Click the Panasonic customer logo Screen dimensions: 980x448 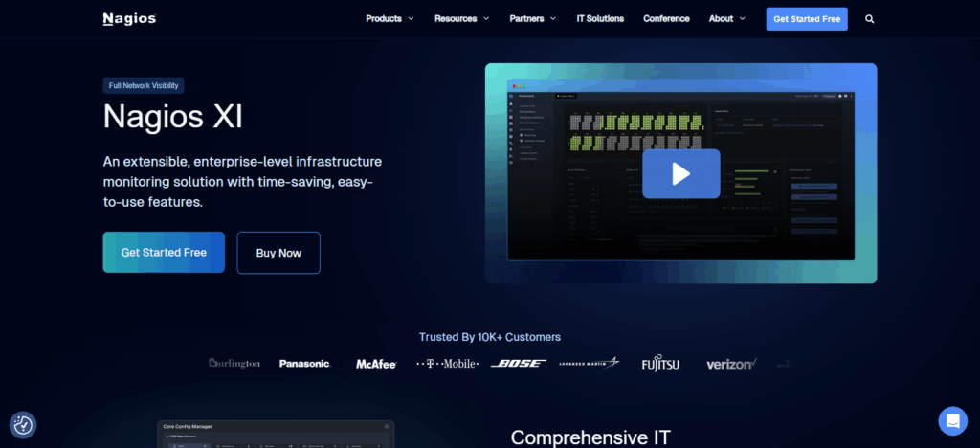pos(304,364)
